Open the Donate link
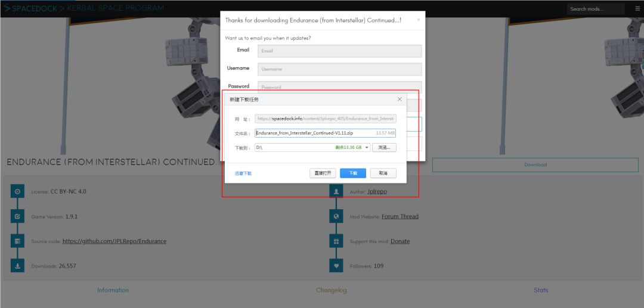The height and width of the screenshot is (308, 644). click(400, 241)
